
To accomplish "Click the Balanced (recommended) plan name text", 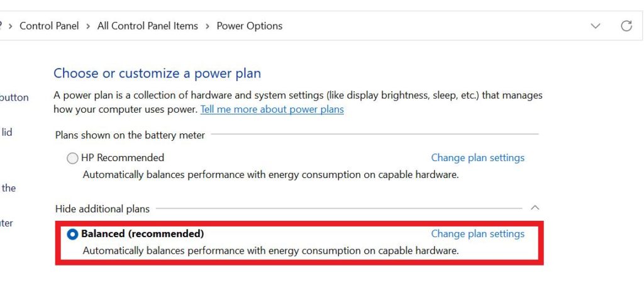I will pos(143,233).
